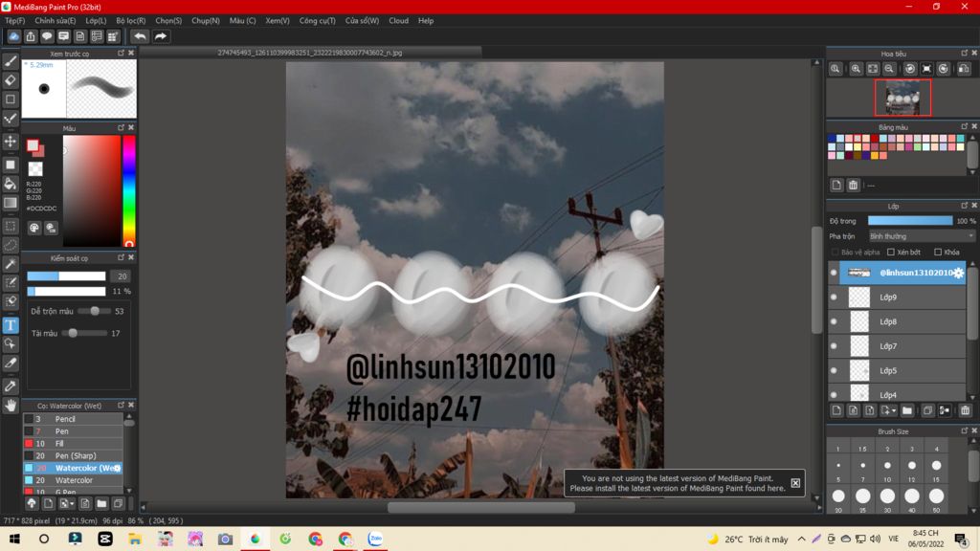The height and width of the screenshot is (551, 980).
Task: Adjust the Độ trong opacity slider
Action: pos(910,221)
